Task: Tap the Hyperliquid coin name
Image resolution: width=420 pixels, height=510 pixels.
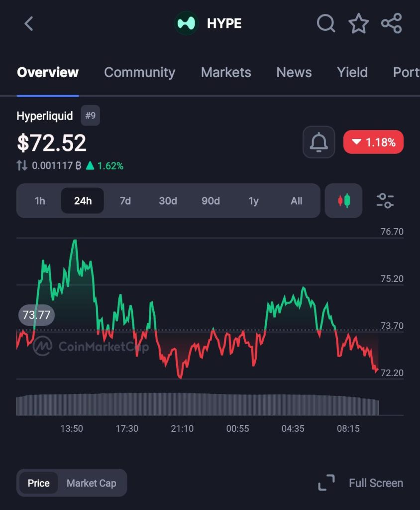Action: click(x=45, y=116)
